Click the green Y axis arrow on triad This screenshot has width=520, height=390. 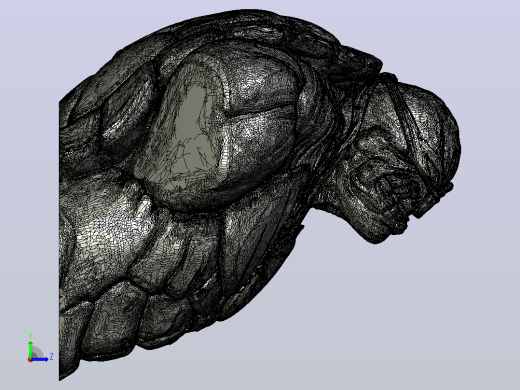pos(31,349)
